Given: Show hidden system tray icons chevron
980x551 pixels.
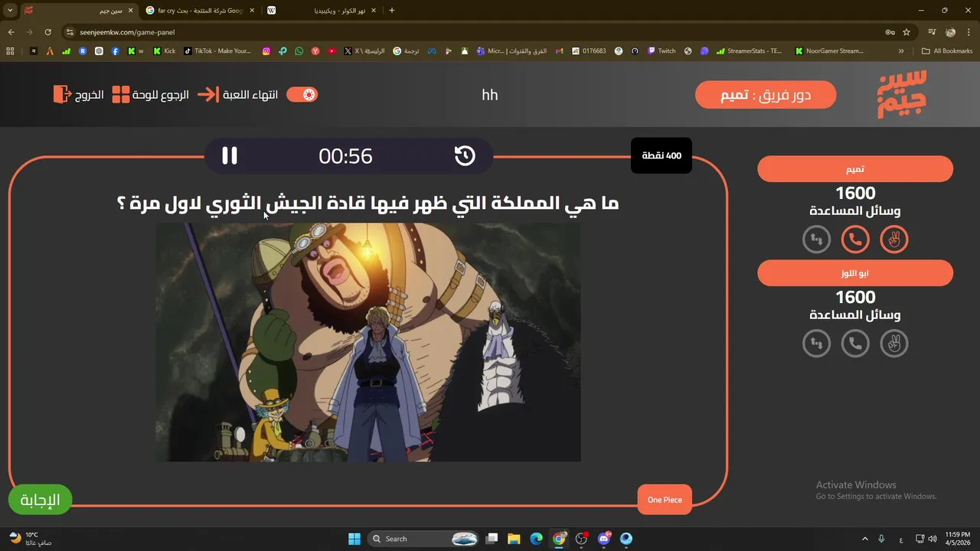Looking at the screenshot, I should pyautogui.click(x=865, y=539).
